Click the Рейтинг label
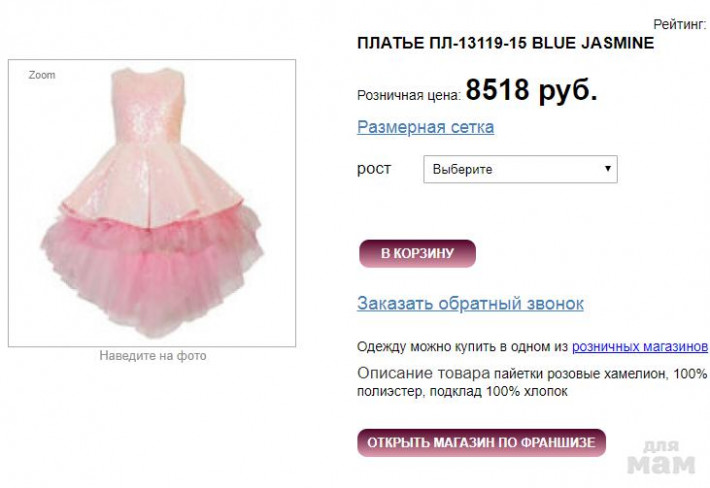Image resolution: width=710 pixels, height=488 pixels. click(680, 24)
